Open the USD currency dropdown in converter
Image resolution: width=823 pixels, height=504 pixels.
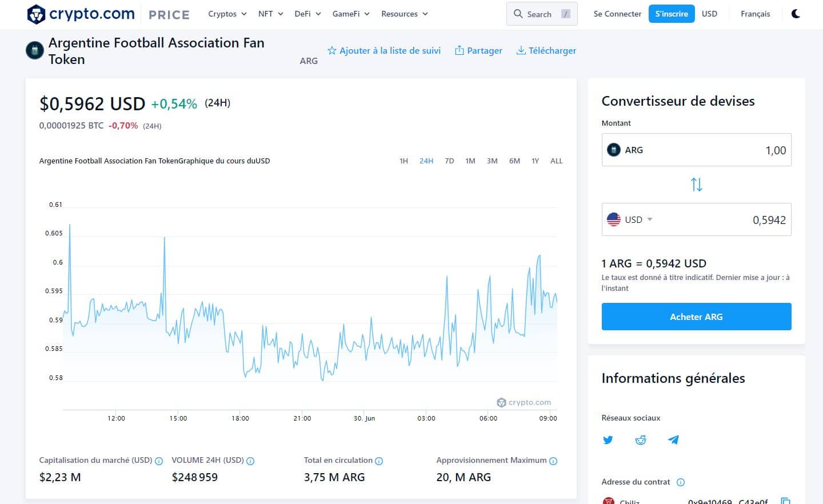click(x=638, y=219)
